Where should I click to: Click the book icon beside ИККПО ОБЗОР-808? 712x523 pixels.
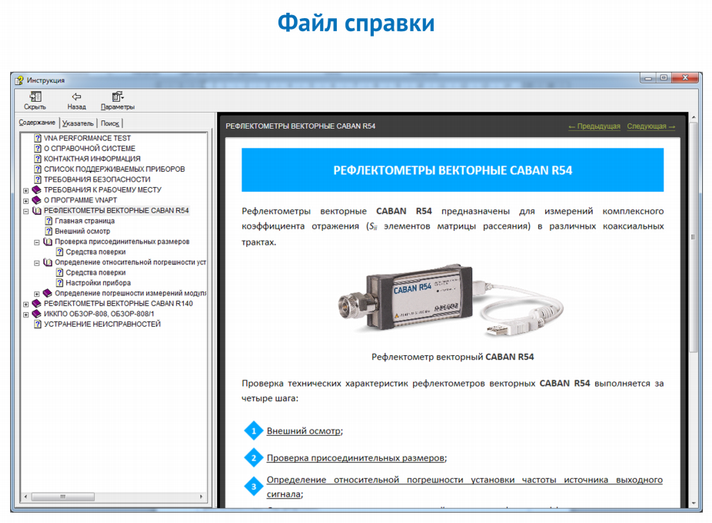click(37, 314)
